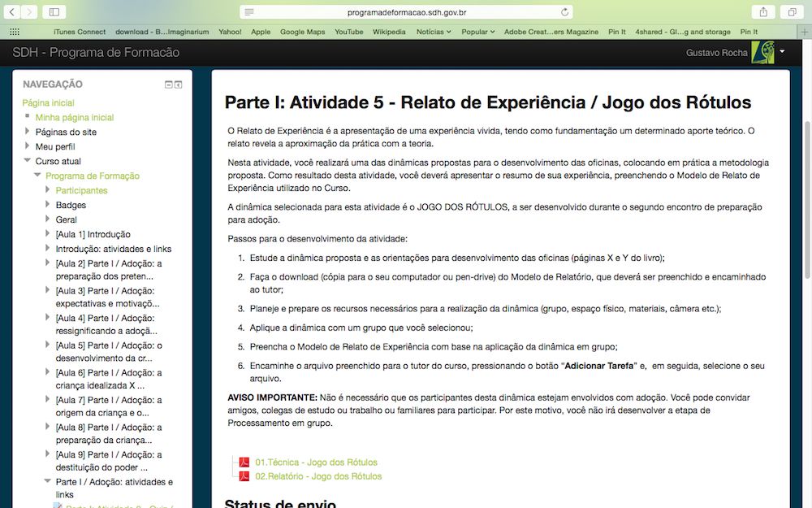Collapse the Navegação block with hide icon
Image resolution: width=812 pixels, height=508 pixels.
pyautogui.click(x=168, y=85)
